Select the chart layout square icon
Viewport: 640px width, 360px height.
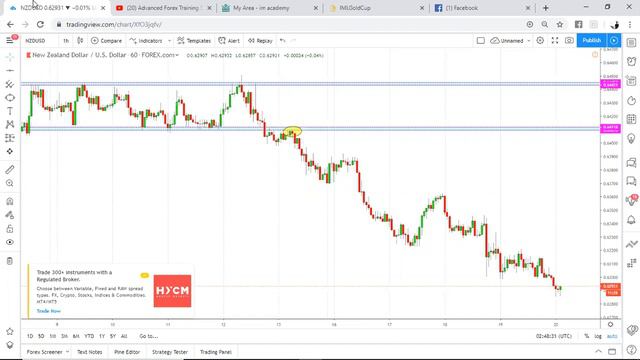coord(481,41)
